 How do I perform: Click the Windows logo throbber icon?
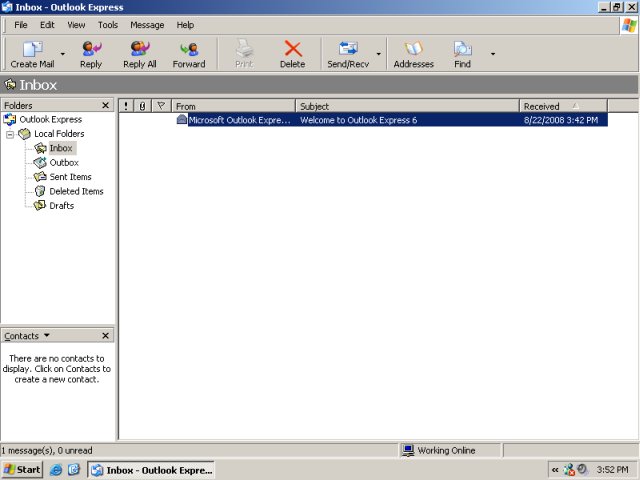point(629,26)
